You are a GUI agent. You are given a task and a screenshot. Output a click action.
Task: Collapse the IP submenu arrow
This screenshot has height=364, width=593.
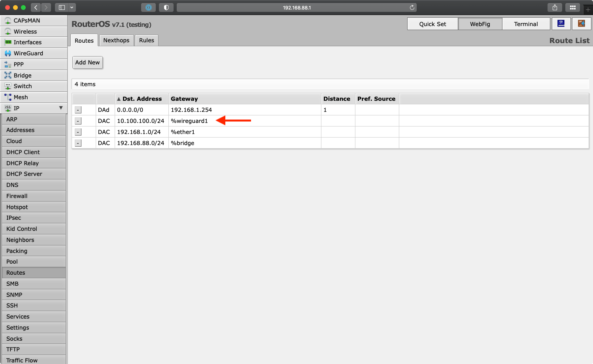[x=61, y=108]
